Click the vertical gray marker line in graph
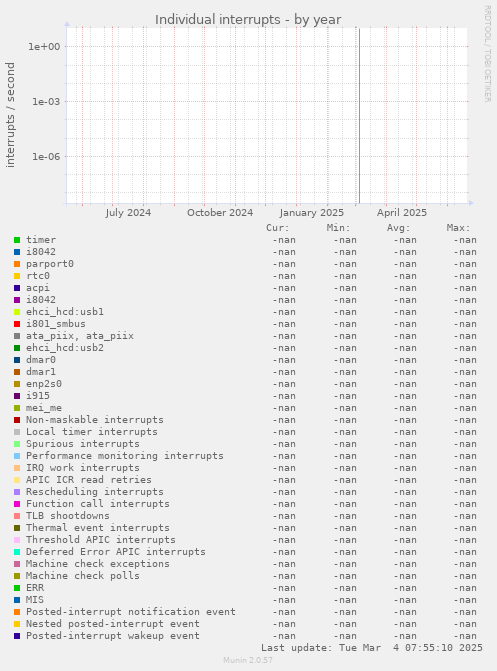 coord(359,116)
